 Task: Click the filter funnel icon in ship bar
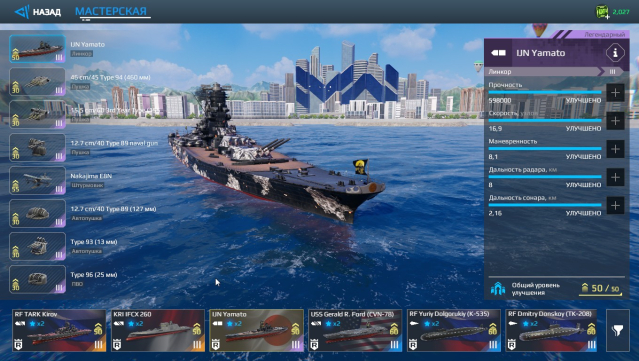[618, 330]
